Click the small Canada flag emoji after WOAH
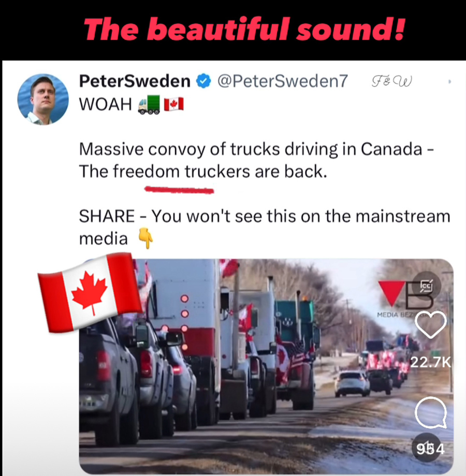Viewport: 466px width, 476px height. [174, 104]
